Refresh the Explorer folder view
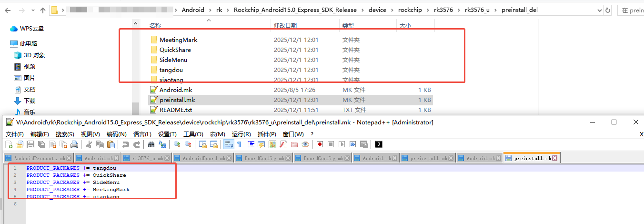This screenshot has height=224, width=644. point(608,10)
